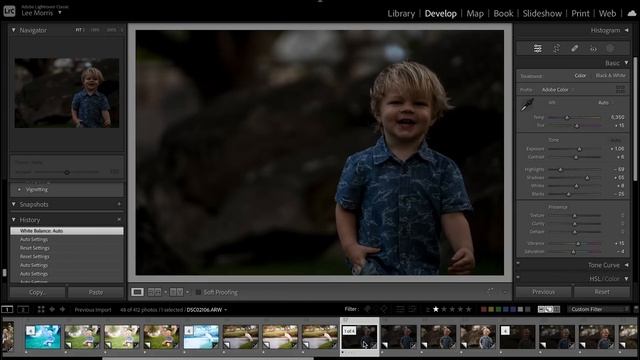The width and height of the screenshot is (640, 360).
Task: Click the Exposure slider handle
Action: coord(579,149)
